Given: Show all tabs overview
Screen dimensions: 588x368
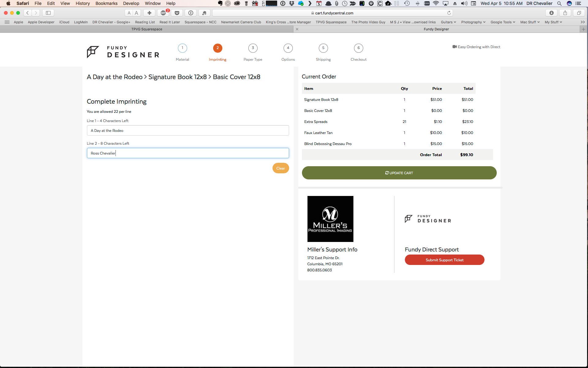Looking at the screenshot, I should pyautogui.click(x=579, y=13).
